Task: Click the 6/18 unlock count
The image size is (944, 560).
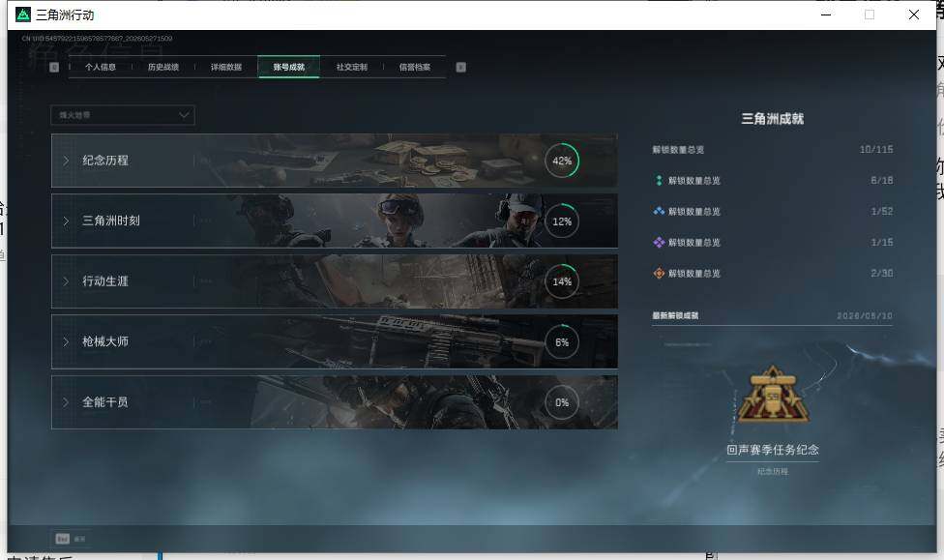Action: 882,180
